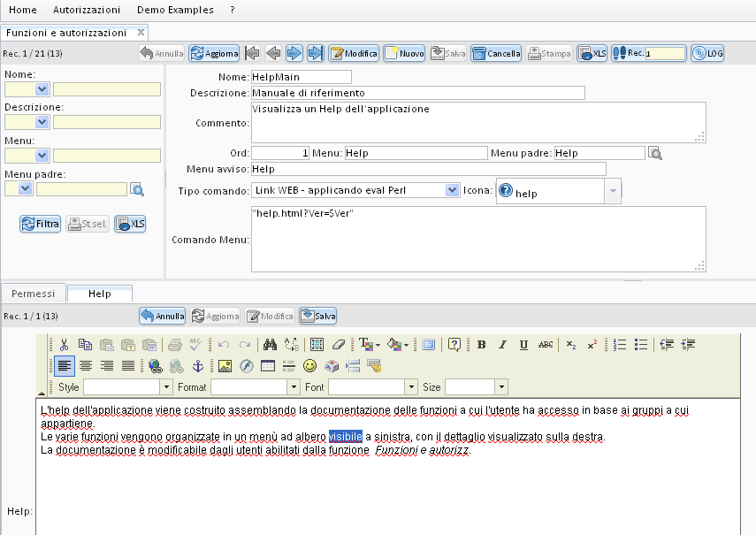Open the Size dropdown in the editor
756x535 pixels.
pyautogui.click(x=502, y=386)
